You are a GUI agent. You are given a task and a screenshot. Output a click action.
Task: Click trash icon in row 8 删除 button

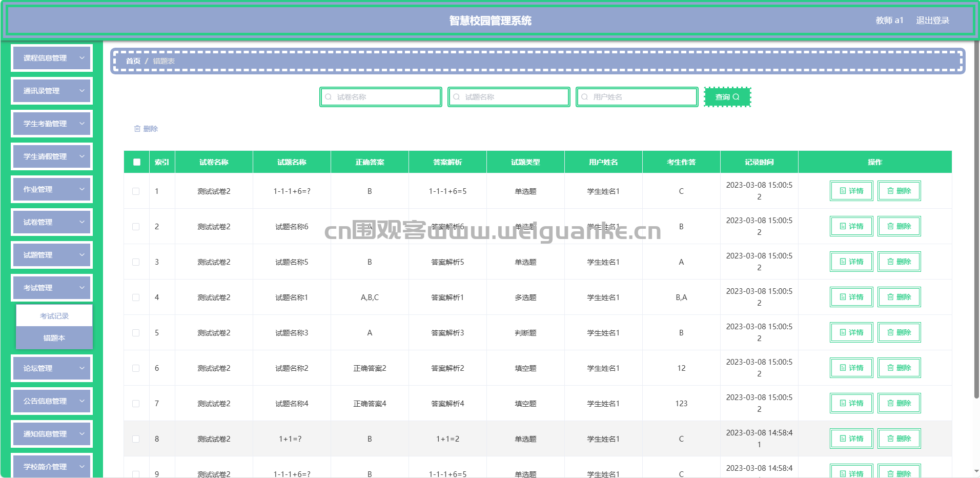tap(890, 439)
